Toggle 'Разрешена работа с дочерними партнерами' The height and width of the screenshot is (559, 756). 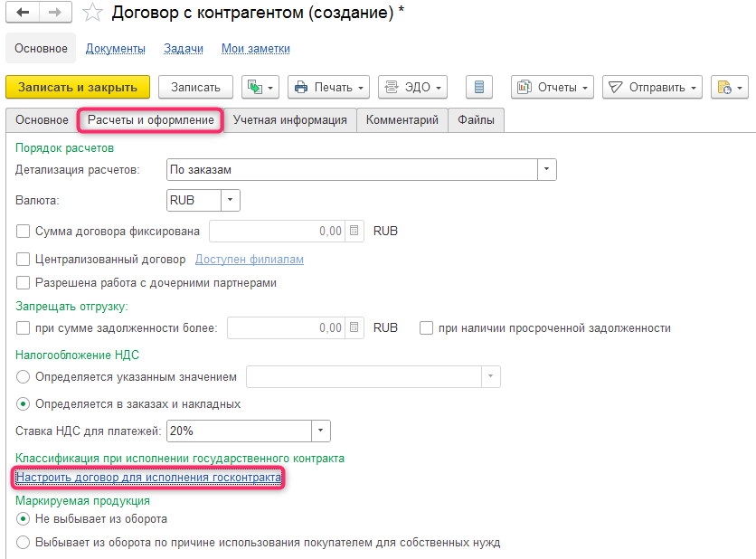click(x=24, y=283)
